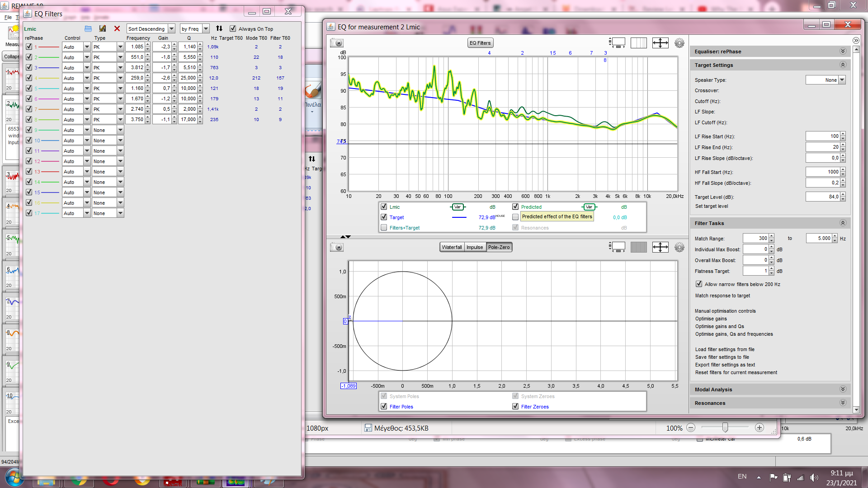
Task: Switch to the Impulse tab
Action: point(475,247)
